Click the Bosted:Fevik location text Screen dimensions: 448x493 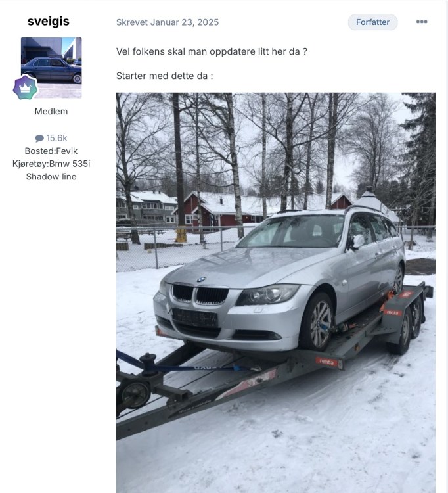click(x=51, y=151)
